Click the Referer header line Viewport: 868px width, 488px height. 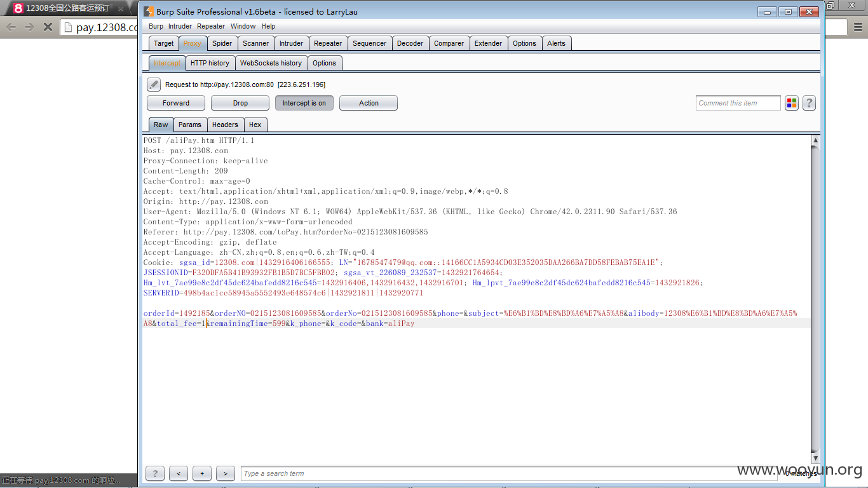point(286,232)
